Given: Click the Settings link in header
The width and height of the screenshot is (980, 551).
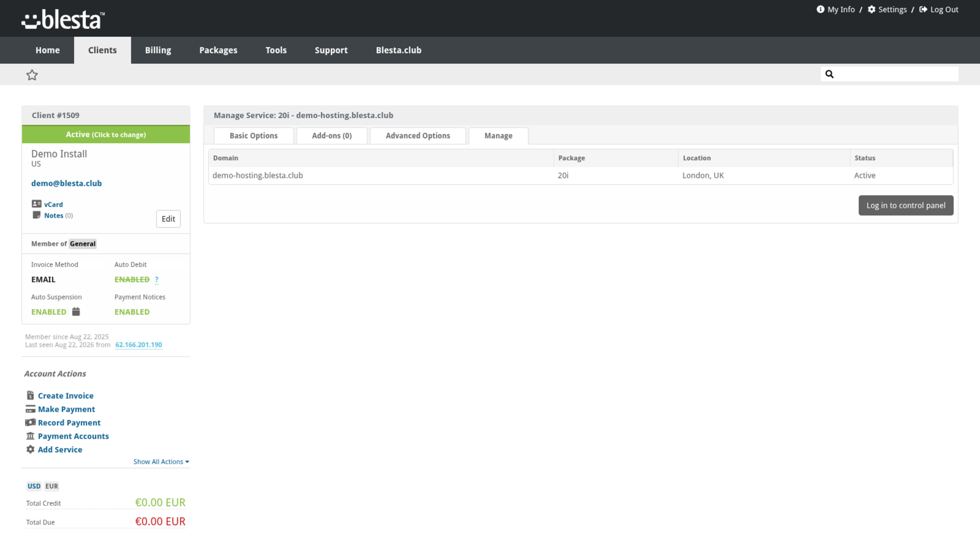Looking at the screenshot, I should [892, 9].
